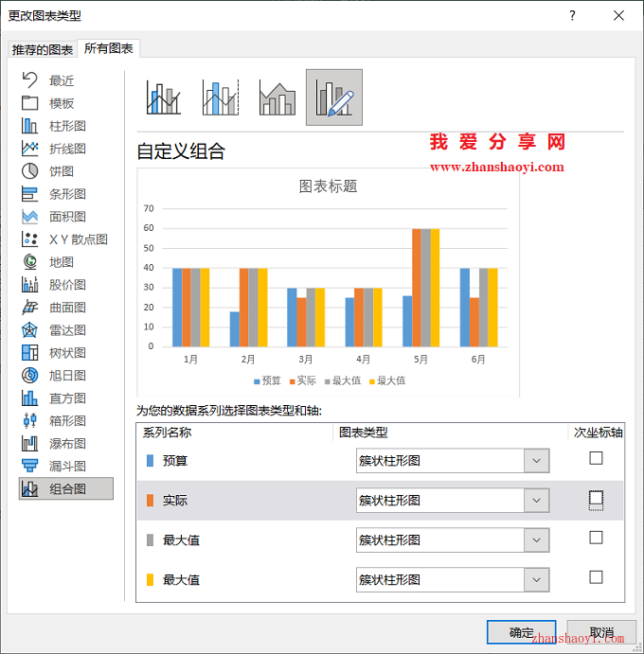Image resolution: width=644 pixels, height=654 pixels.
Task: Choose column-line on secondary axis subtype
Action: pos(221,97)
